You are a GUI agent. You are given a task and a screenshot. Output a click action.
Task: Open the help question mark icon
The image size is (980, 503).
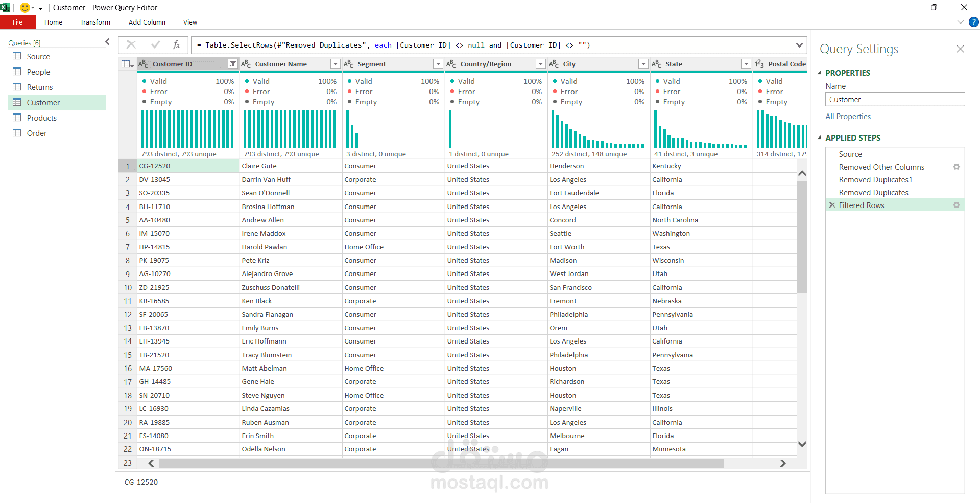973,22
